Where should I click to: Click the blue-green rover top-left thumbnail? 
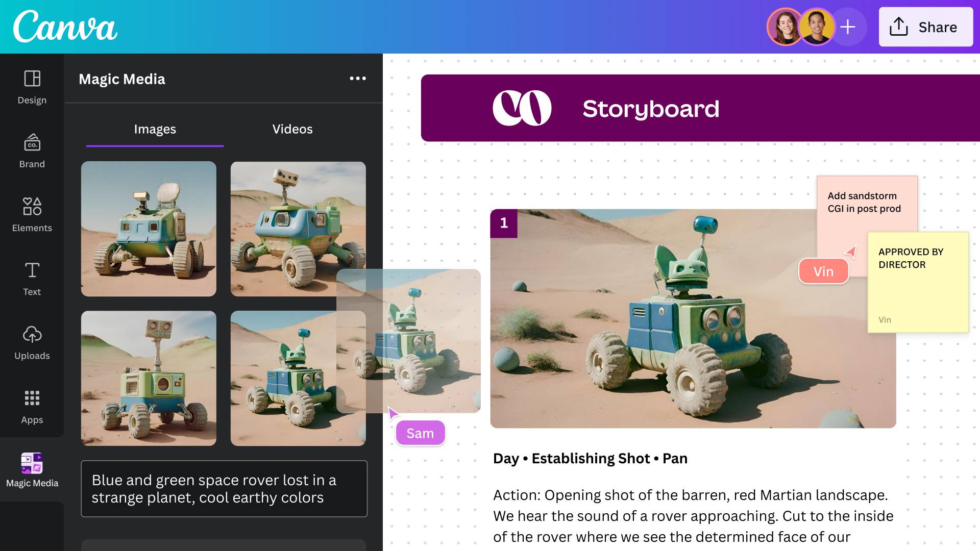coord(149,229)
